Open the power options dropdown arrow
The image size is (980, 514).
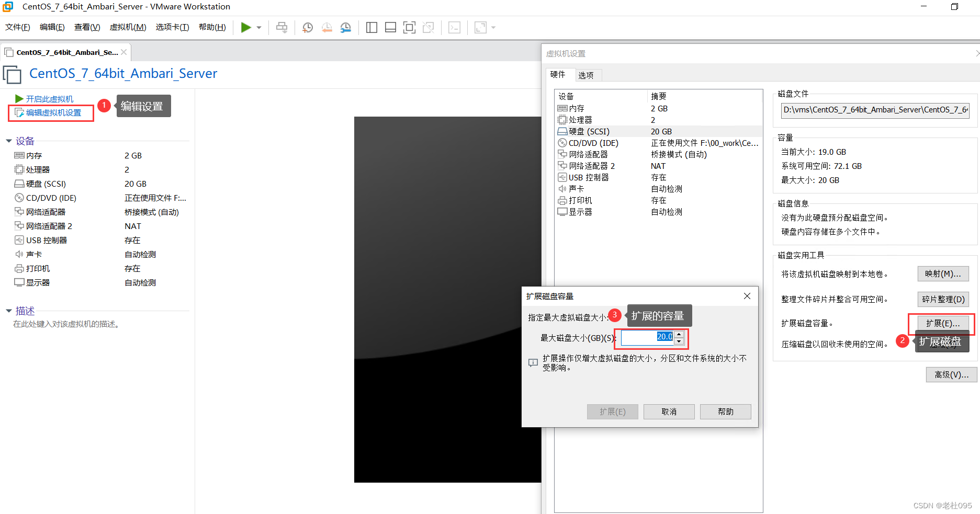[259, 28]
